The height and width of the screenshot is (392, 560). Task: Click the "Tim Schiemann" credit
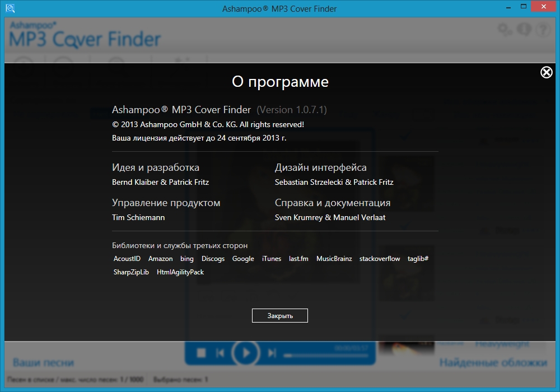pyautogui.click(x=138, y=217)
